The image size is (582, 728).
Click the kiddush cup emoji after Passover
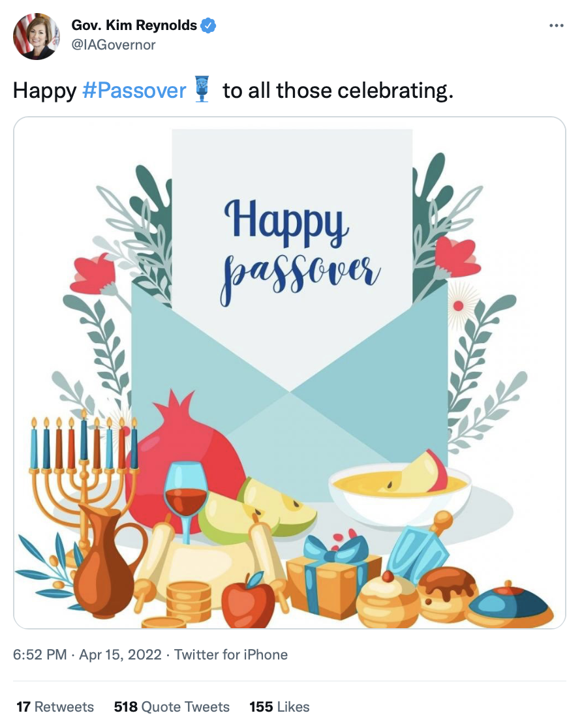tap(202, 89)
